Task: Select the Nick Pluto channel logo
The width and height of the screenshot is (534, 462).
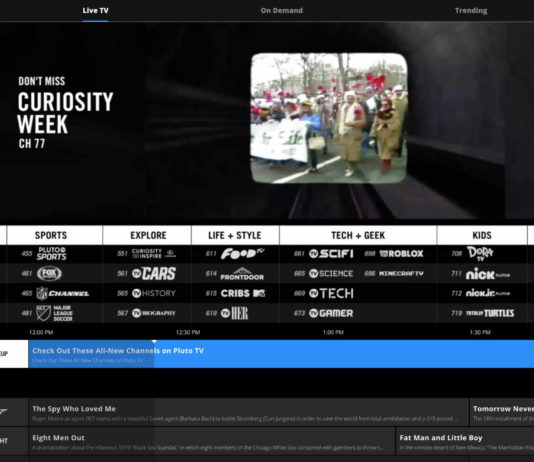Action: [x=488, y=274]
